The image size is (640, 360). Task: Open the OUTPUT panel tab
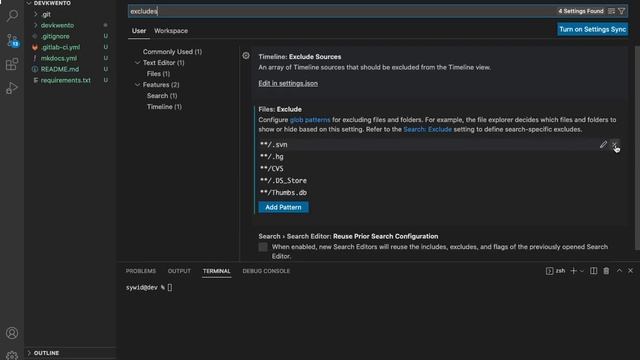coord(179,271)
